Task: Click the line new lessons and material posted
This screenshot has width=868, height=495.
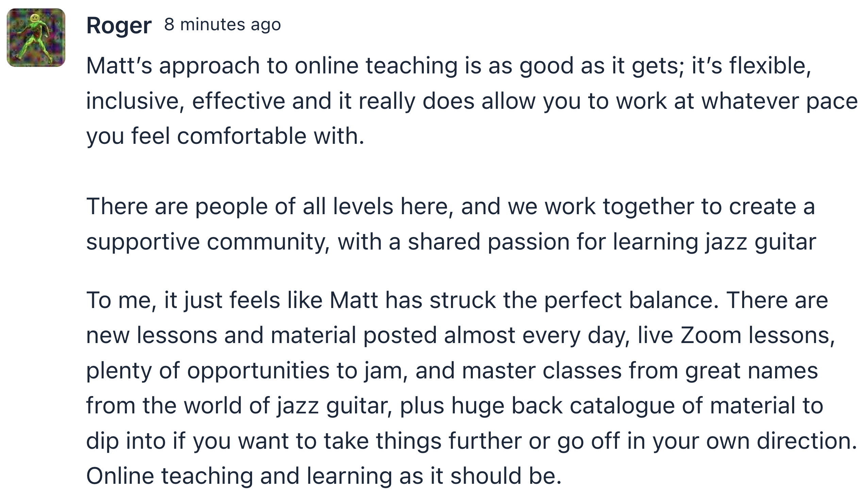Action: pos(461,335)
